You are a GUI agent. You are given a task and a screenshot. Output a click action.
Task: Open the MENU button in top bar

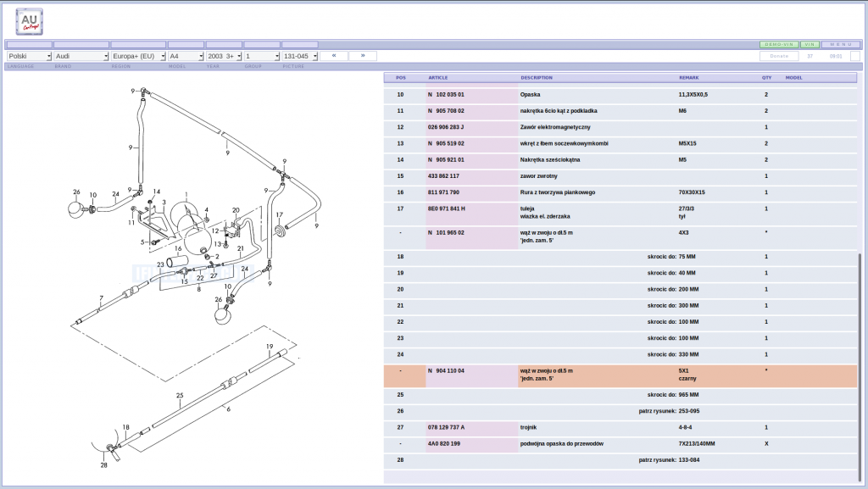(841, 44)
